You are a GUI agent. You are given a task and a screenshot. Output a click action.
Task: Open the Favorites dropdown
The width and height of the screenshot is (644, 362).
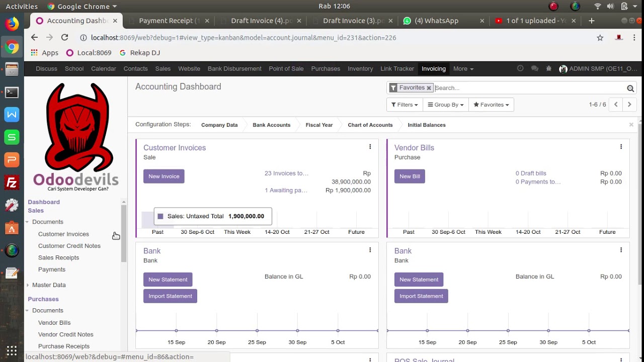[491, 105]
